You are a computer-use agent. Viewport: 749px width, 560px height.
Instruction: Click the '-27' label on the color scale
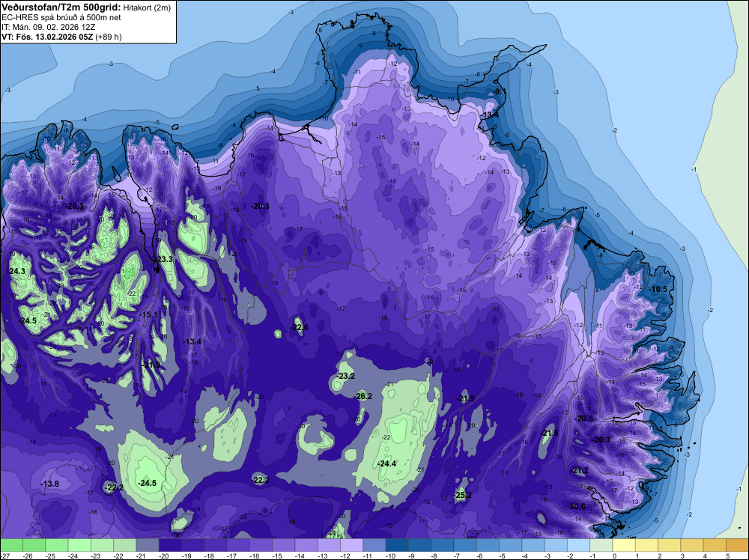(x=4, y=556)
